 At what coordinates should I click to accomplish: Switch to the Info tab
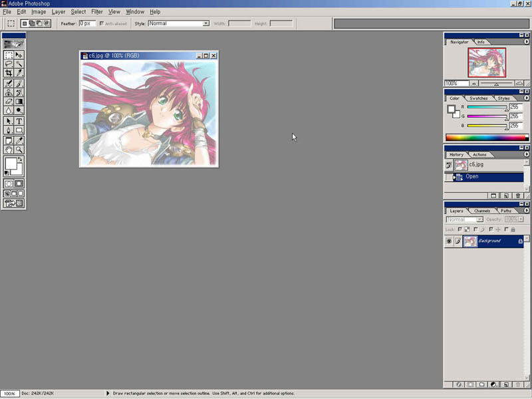point(481,42)
